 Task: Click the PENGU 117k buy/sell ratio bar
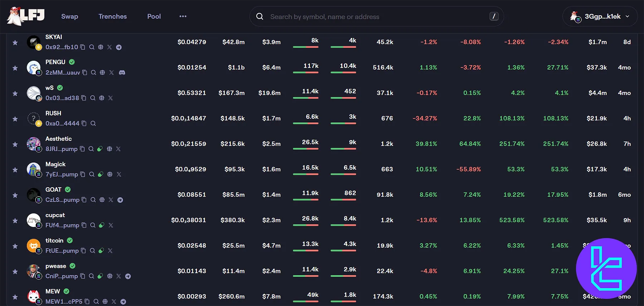[306, 72]
